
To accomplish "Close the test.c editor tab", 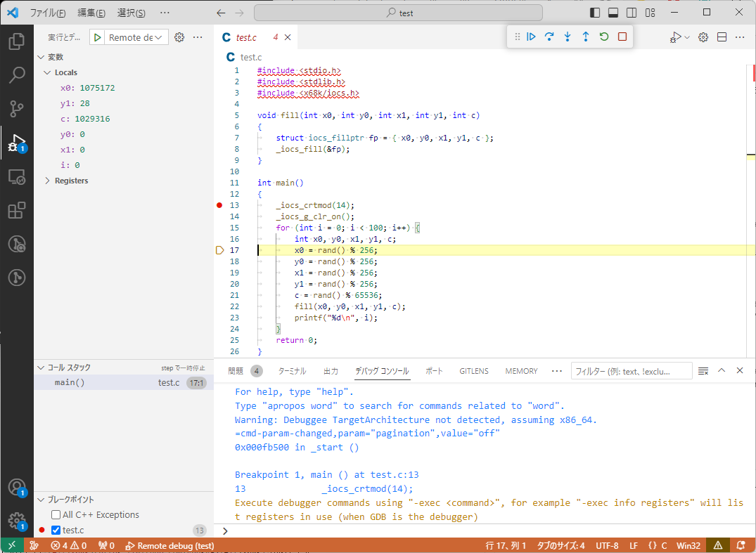I will coord(288,37).
